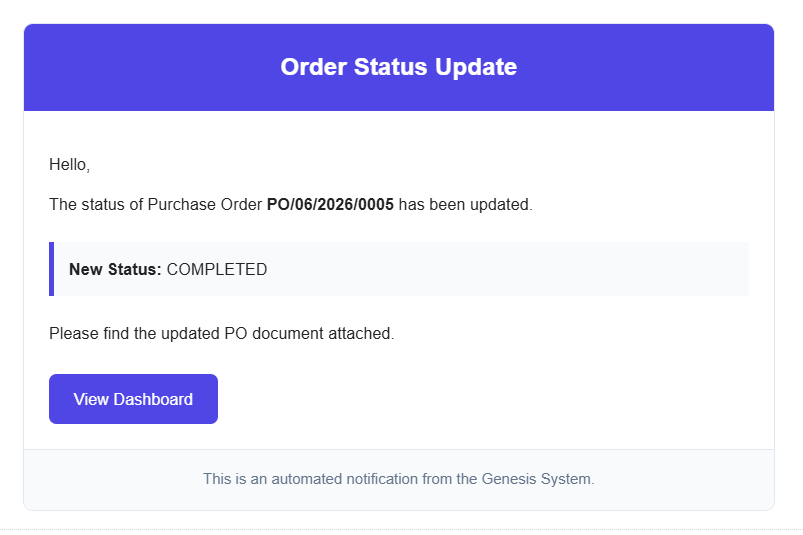Click "Genesis System" in the footer
803x535 pixels.
[x=538, y=479]
